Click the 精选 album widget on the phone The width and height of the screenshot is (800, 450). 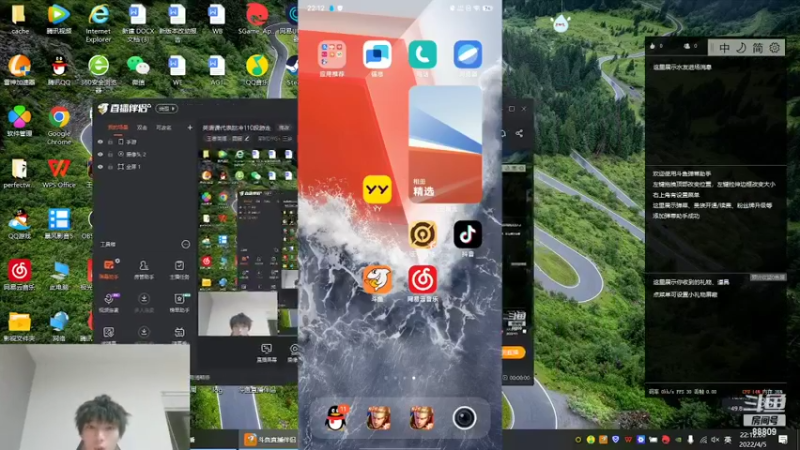[445, 144]
